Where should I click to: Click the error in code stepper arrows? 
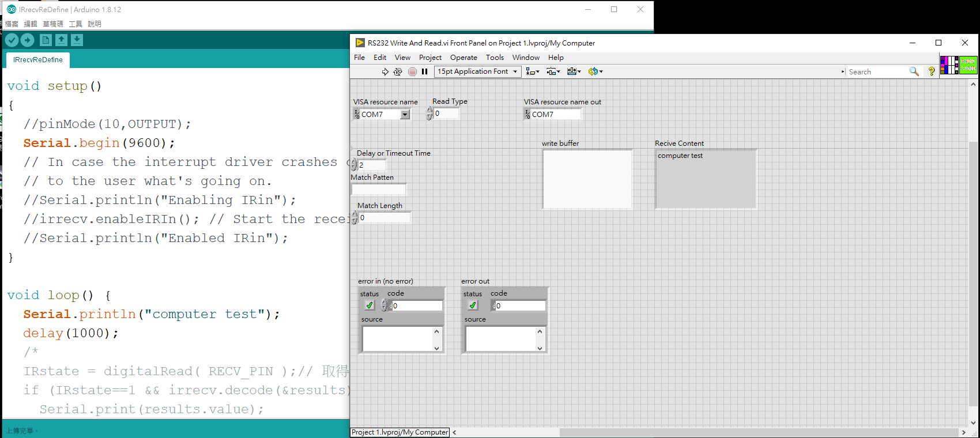pyautogui.click(x=384, y=305)
